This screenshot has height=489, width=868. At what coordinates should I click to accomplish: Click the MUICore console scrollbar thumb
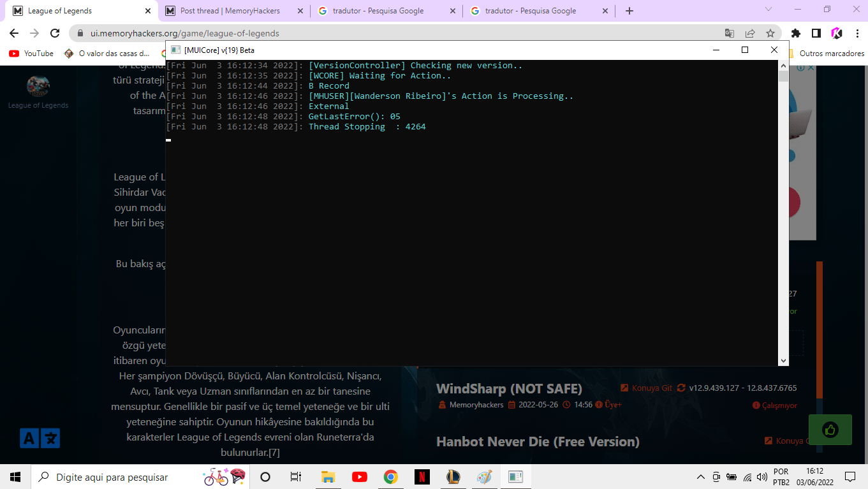click(x=783, y=77)
